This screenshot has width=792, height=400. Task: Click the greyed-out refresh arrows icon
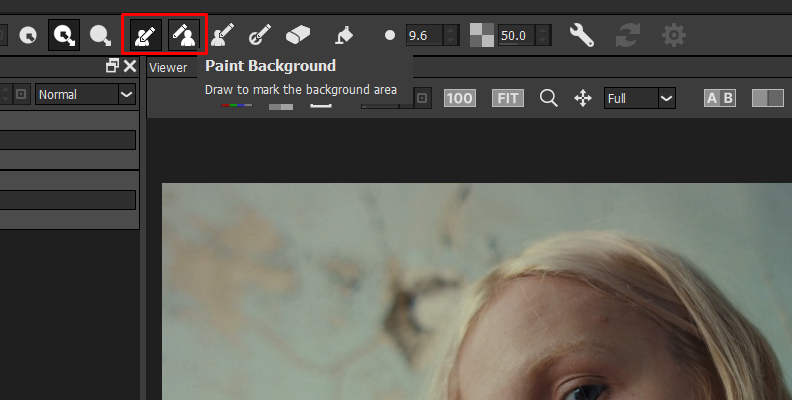pos(628,35)
